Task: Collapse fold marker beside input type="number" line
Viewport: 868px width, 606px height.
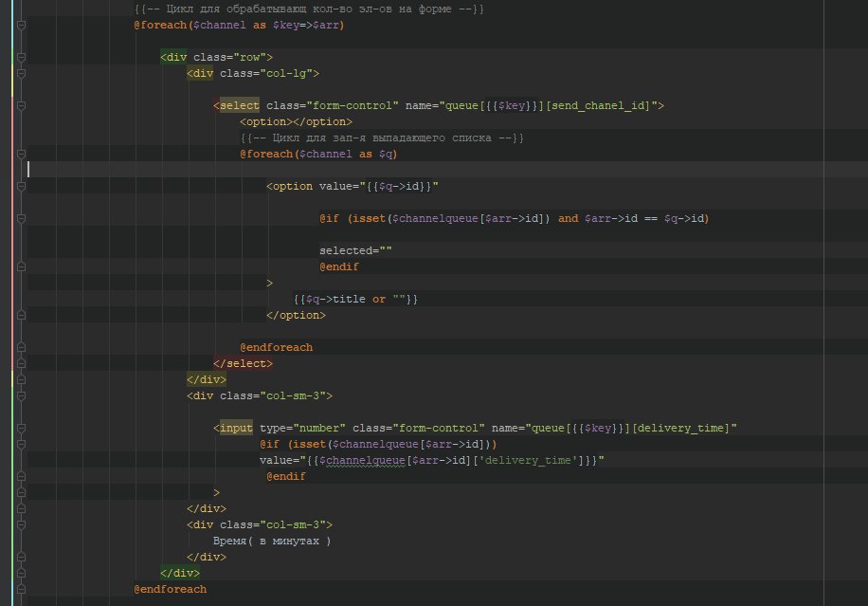Action: click(x=21, y=429)
